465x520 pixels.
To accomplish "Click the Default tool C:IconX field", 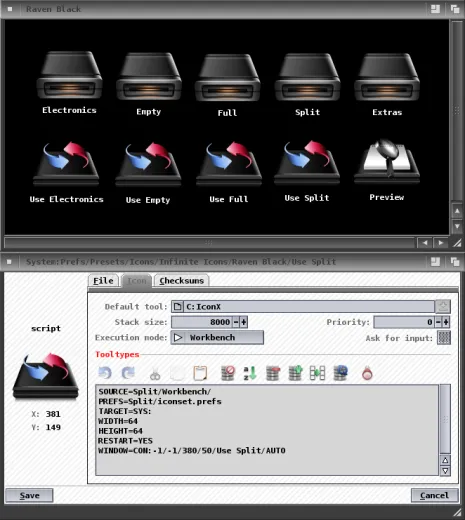I will pyautogui.click(x=303, y=306).
